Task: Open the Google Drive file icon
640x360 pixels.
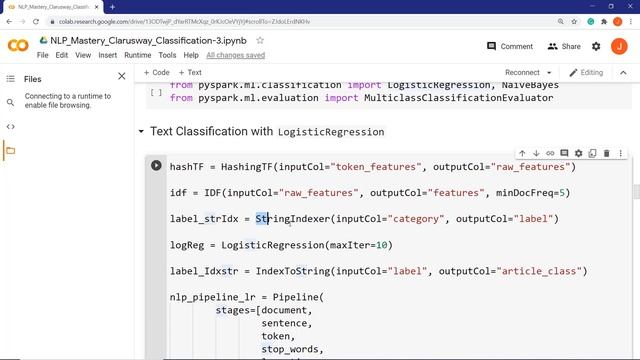Action: (x=43, y=40)
